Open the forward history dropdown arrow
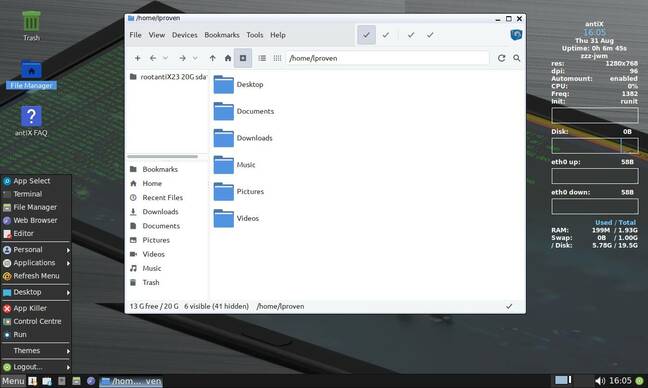This screenshot has width=648, height=388. (x=195, y=58)
